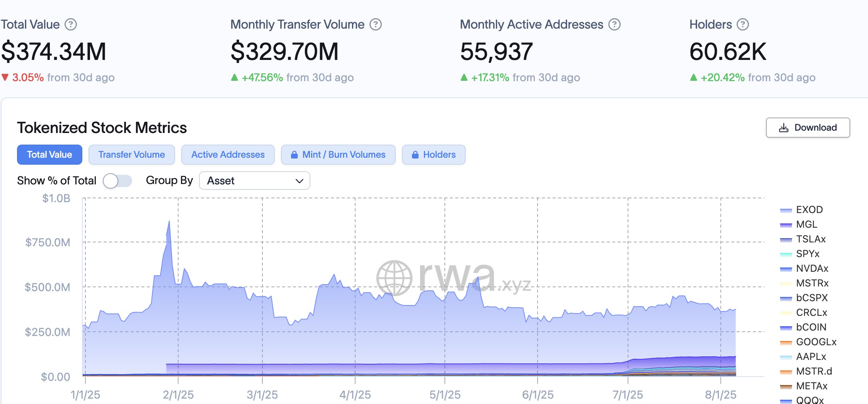868x404 pixels.
Task: Toggle EXOD series in chart legend
Action: point(802,210)
